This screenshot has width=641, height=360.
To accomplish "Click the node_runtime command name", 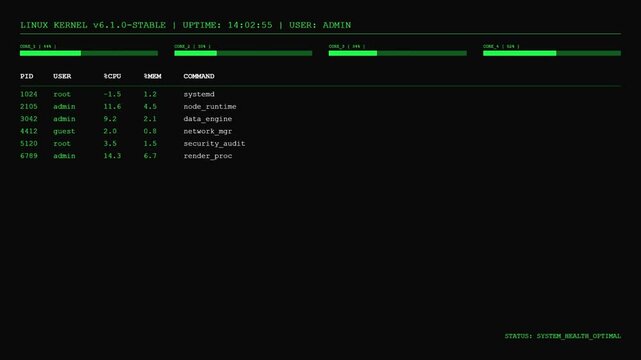I will pos(210,107).
